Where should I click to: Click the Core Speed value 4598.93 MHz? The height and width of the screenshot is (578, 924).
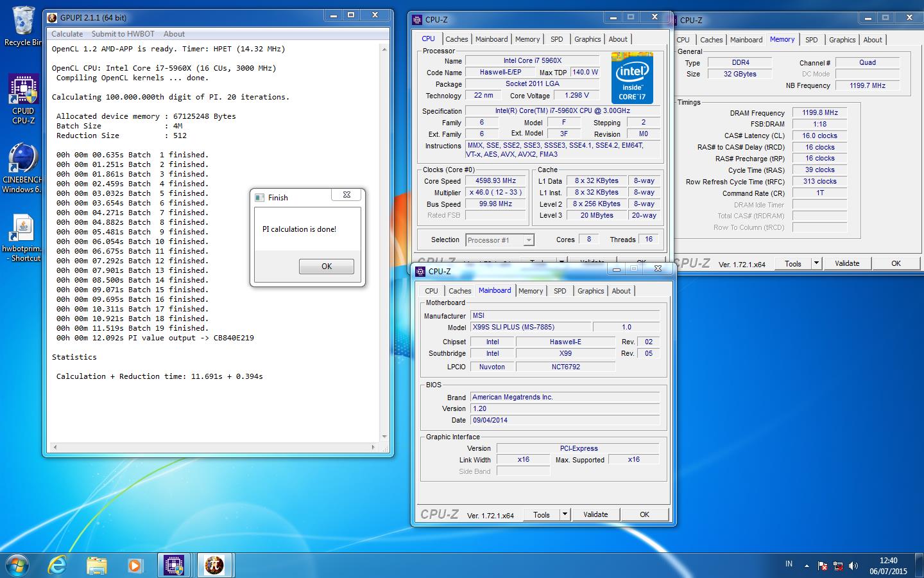click(495, 181)
